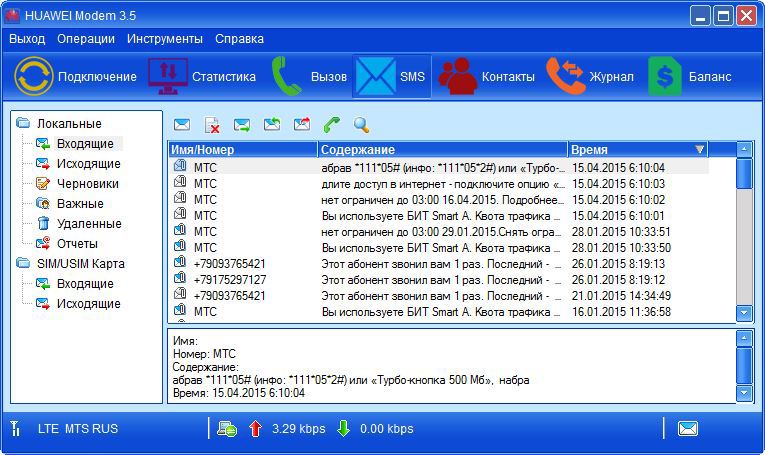The height and width of the screenshot is (455, 765).
Task: Select the message received 28.01.2015 10:33:50
Action: (439, 247)
